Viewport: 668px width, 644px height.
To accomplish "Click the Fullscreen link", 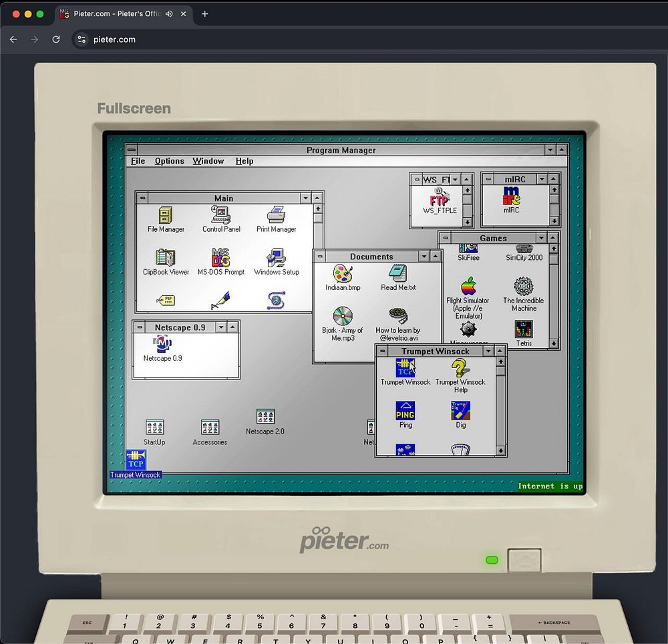I will pyautogui.click(x=134, y=108).
